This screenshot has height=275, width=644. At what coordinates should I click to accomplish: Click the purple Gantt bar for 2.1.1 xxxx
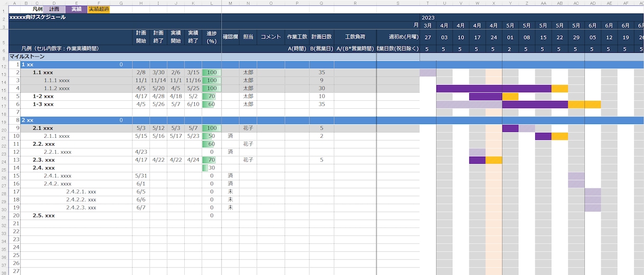tap(543, 136)
